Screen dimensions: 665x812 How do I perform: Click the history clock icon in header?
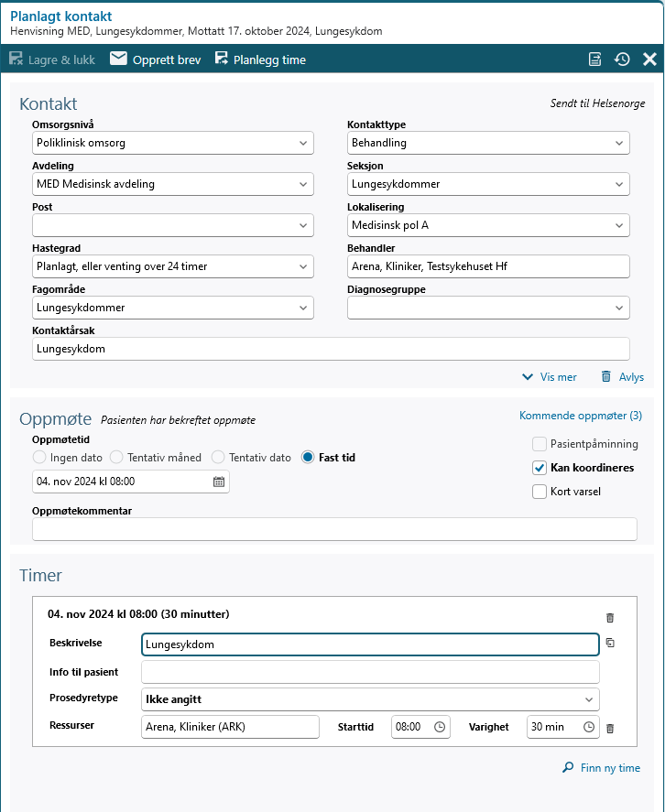622,60
